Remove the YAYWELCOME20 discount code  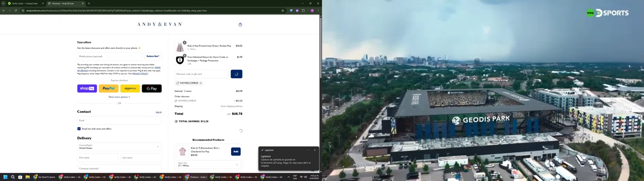tap(200, 83)
